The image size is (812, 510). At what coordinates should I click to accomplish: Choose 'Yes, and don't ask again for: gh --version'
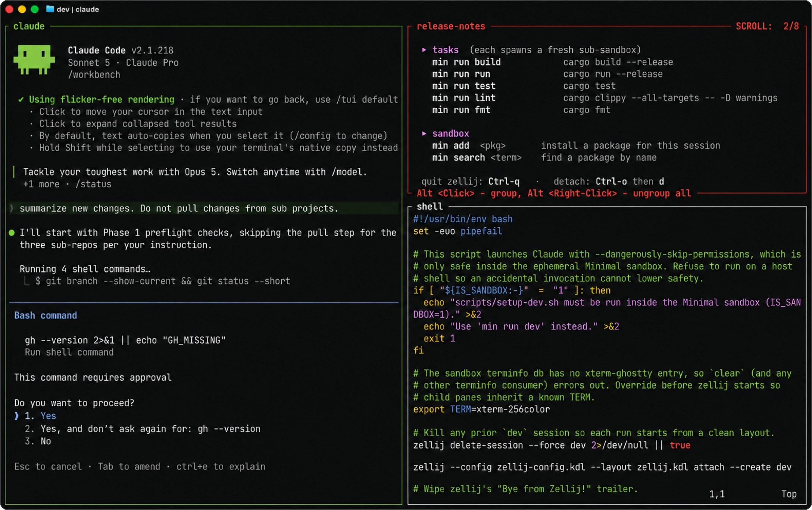pyautogui.click(x=143, y=429)
